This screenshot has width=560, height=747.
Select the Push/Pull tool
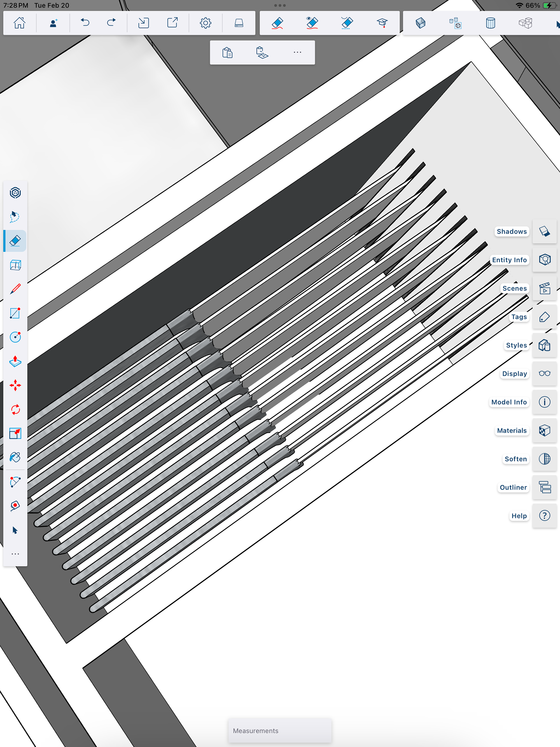coord(15,361)
